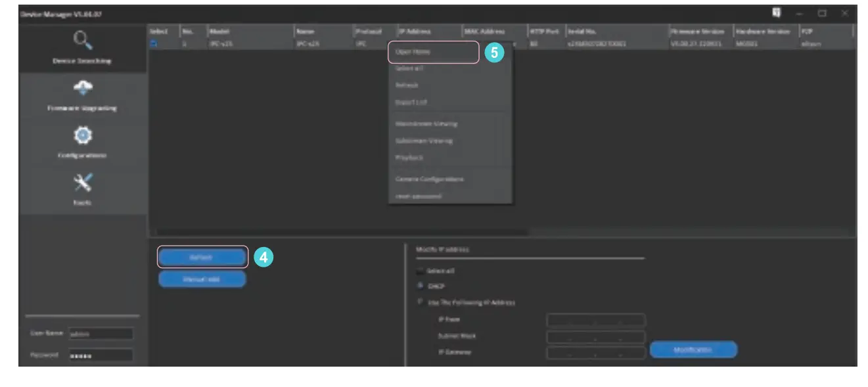The height and width of the screenshot is (387, 868).
Task: Apply changes with the Modification button
Action: (694, 350)
